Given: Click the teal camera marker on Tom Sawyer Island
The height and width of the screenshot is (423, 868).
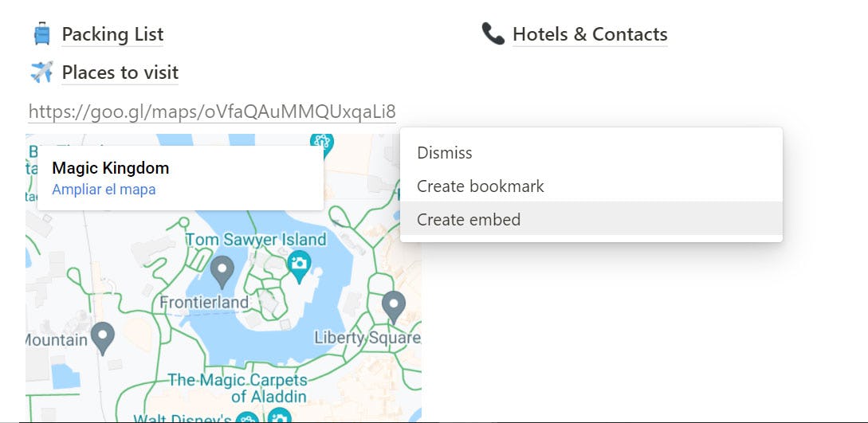Looking at the screenshot, I should pos(299,265).
